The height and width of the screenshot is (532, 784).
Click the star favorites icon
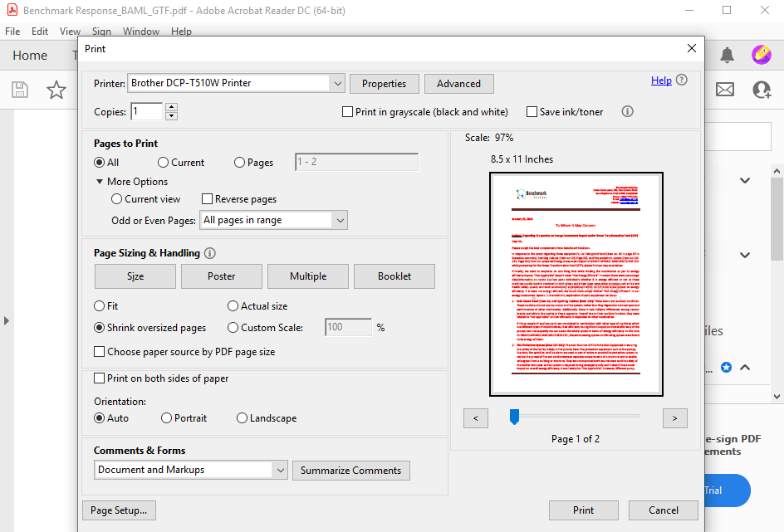56,89
